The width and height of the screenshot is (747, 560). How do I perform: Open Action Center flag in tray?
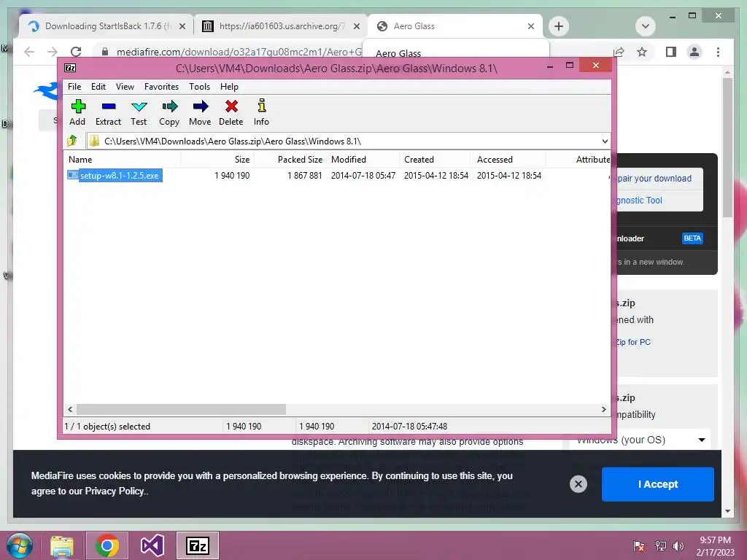pyautogui.click(x=639, y=546)
